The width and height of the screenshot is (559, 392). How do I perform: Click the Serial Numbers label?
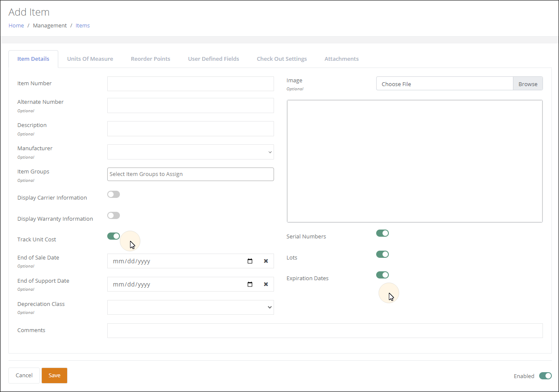[x=306, y=237]
